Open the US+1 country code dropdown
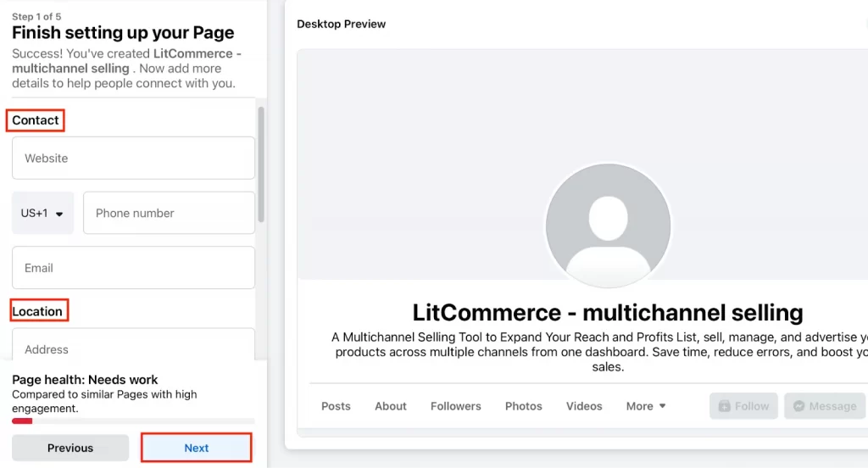Image resolution: width=868 pixels, height=468 pixels. tap(42, 213)
